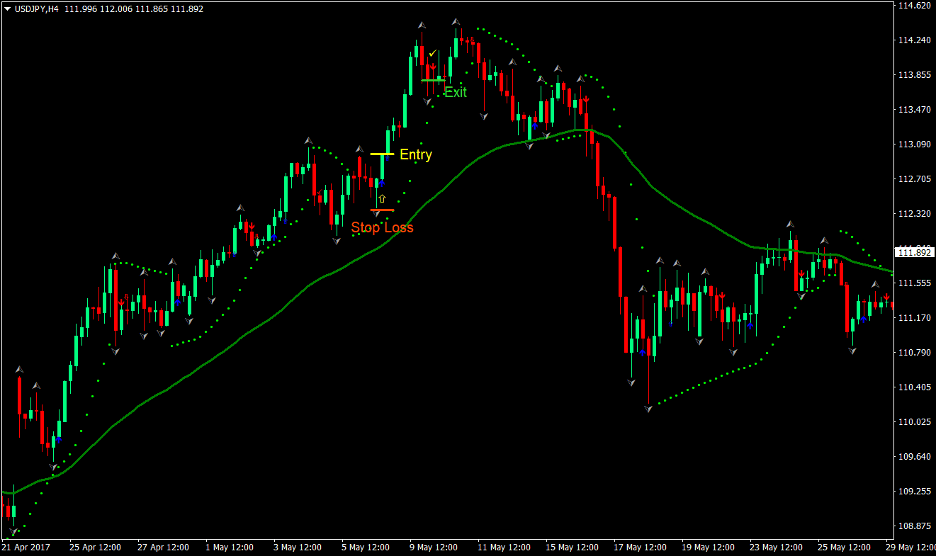Select the orange Stop Loss text label

click(382, 227)
